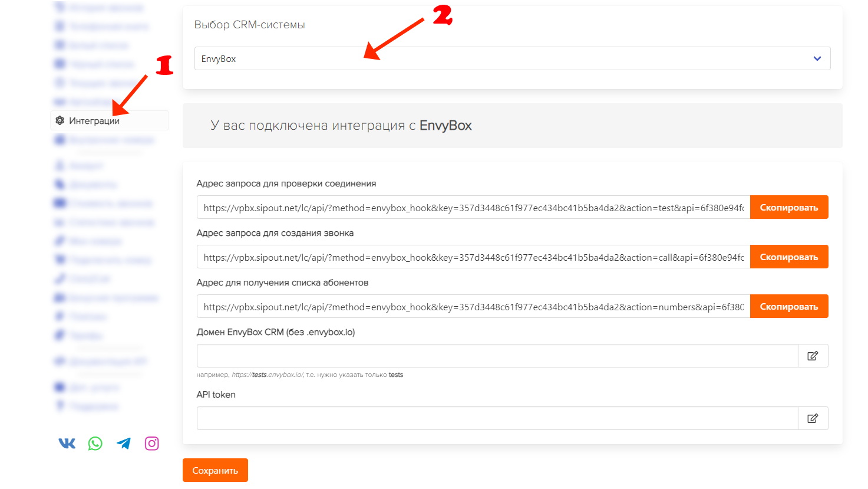
Task: Focus the API token input field
Action: 497,418
